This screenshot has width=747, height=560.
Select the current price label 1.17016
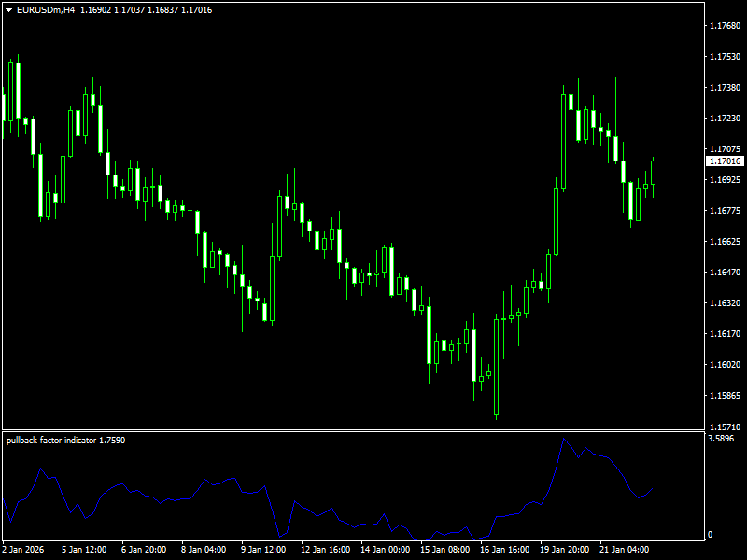[x=725, y=161]
